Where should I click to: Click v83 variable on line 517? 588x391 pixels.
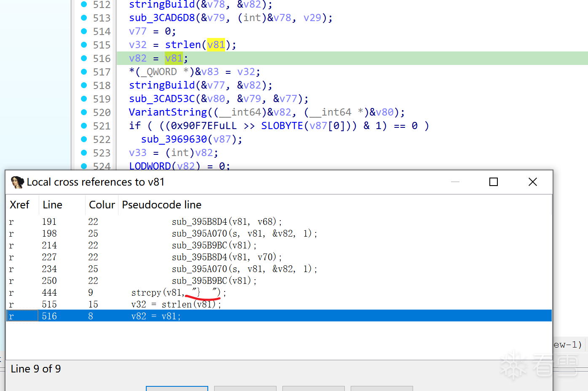point(210,72)
